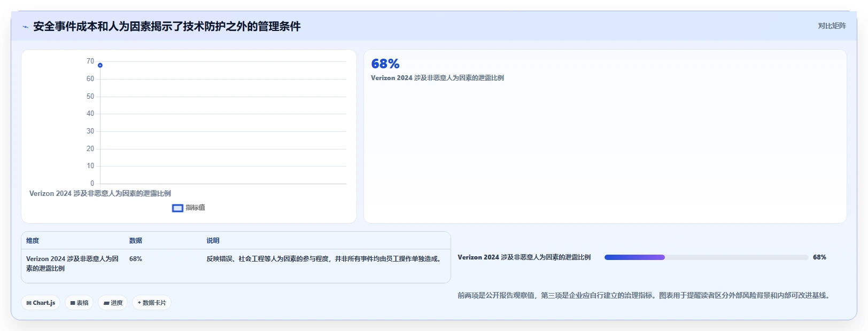The height and width of the screenshot is (331, 868).
Task: Click the small icon before the panel title
Action: 25,27
